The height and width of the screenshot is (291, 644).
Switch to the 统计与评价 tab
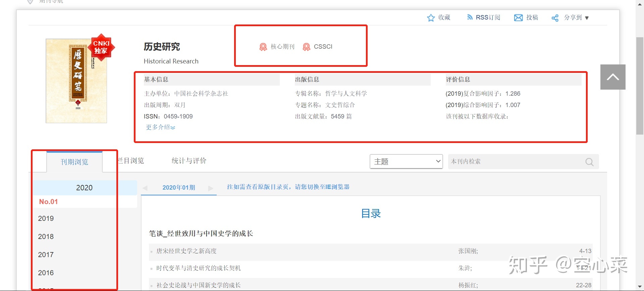[189, 161]
